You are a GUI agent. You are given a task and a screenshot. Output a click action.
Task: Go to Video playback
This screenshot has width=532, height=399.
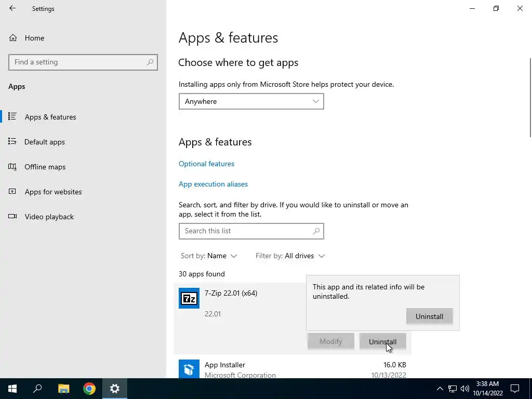tap(83, 217)
